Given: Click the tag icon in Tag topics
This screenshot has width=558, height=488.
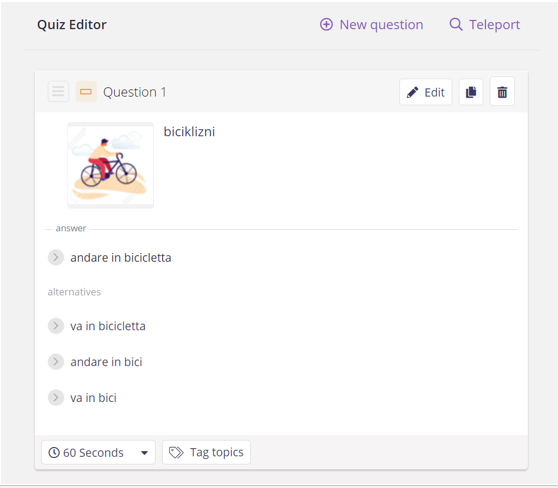Looking at the screenshot, I should pos(176,452).
